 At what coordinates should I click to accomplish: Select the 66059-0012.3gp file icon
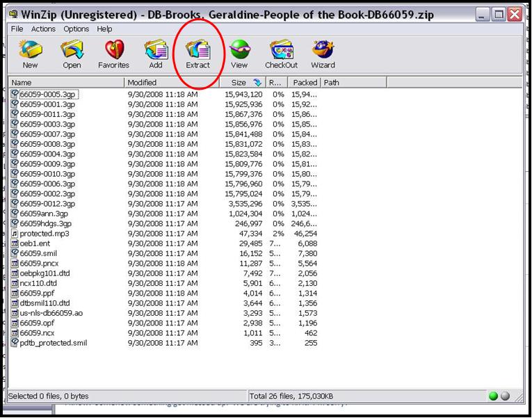[x=15, y=204]
